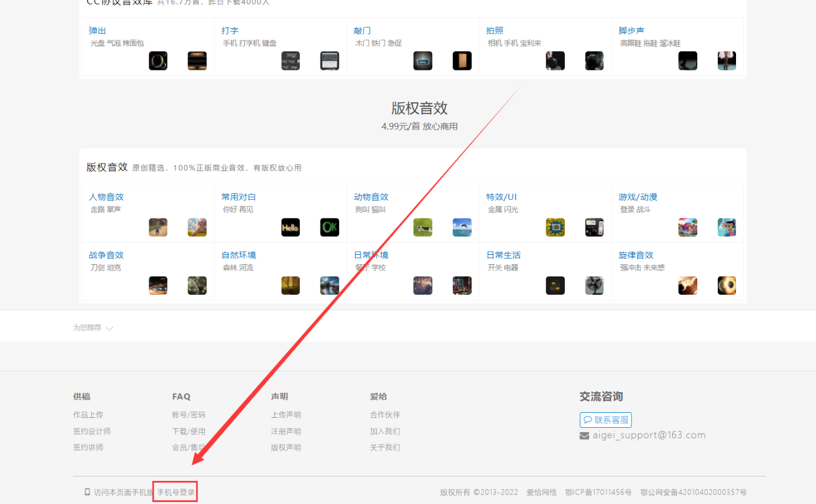Open the 合作伙伴 footer link
Screen dimensions: 816x504
[385, 415]
